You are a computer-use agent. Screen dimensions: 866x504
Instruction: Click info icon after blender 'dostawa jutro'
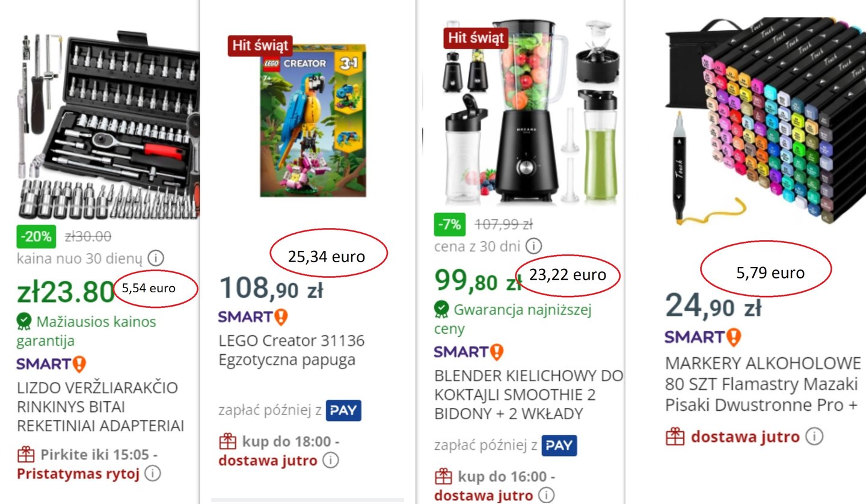[546, 496]
